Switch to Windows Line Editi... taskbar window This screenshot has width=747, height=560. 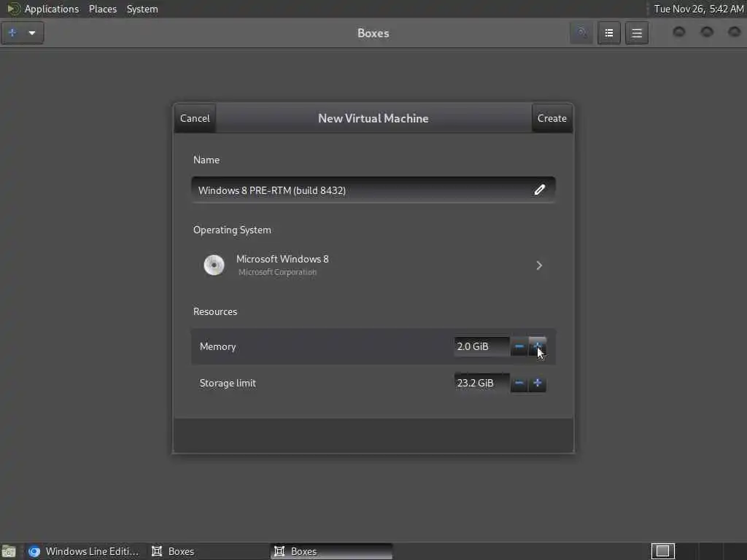[84, 551]
